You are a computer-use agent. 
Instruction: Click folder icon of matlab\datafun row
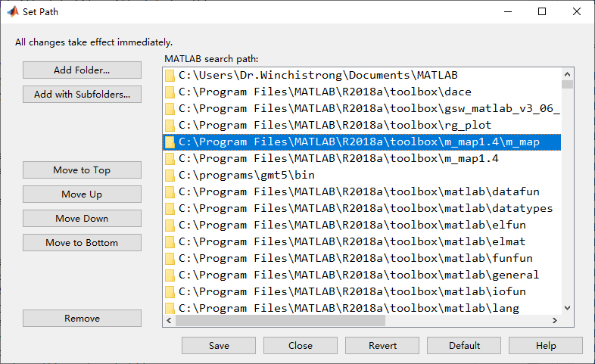pos(170,192)
